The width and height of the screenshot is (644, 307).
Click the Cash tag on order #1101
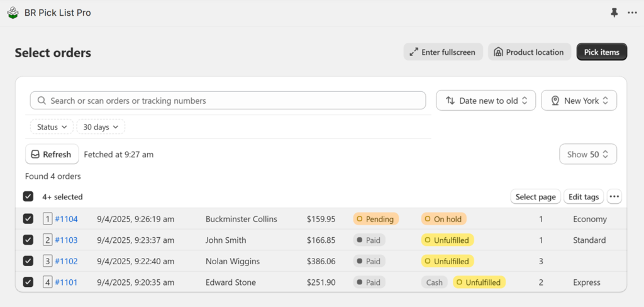[x=434, y=282]
